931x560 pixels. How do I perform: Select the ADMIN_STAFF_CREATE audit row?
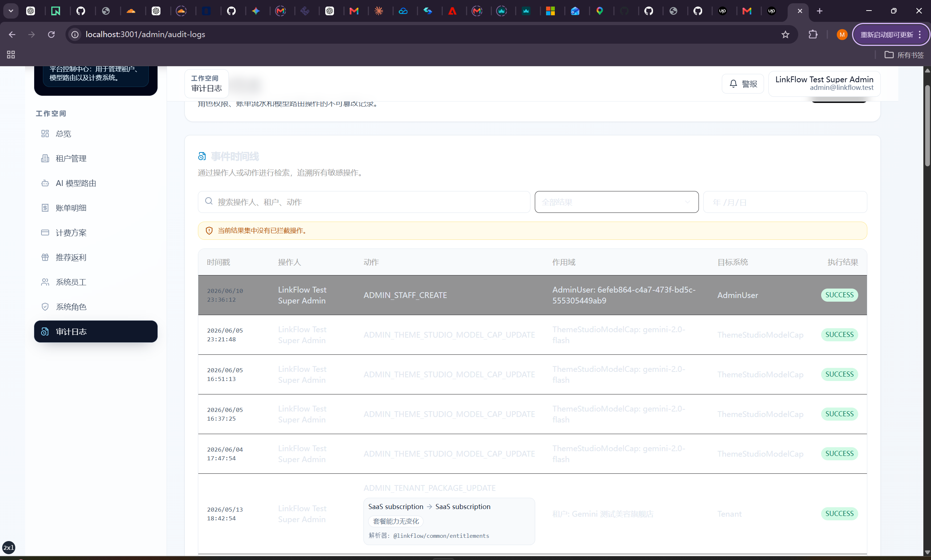coord(532,295)
